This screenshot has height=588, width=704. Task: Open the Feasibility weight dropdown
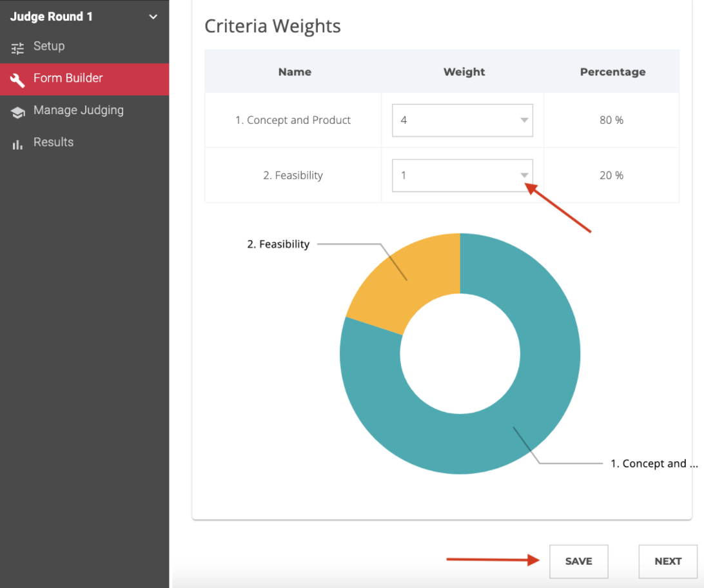click(462, 175)
